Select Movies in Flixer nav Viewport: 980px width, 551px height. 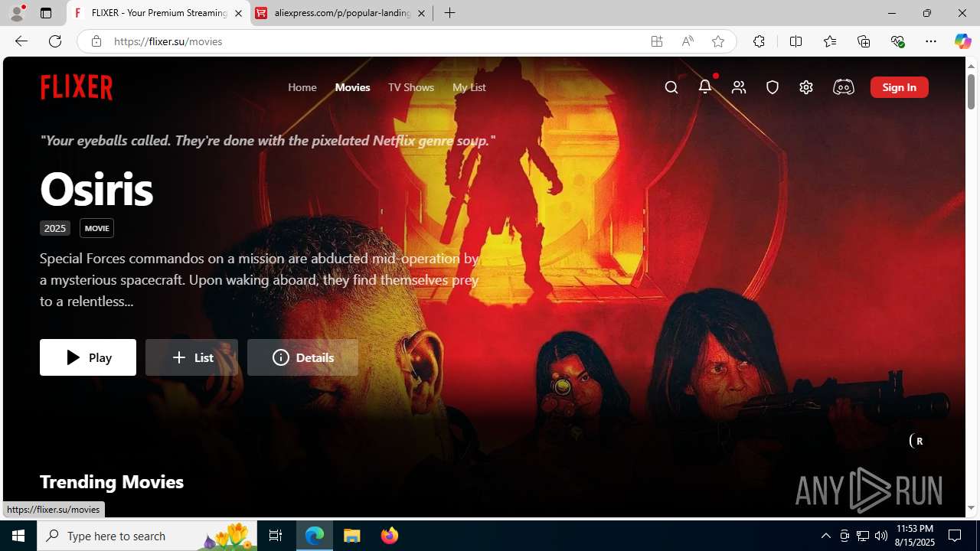pos(352,87)
